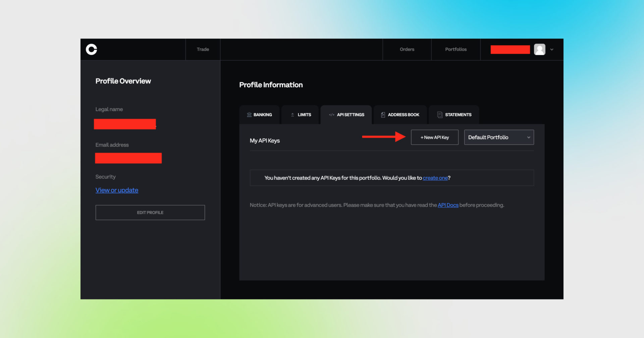Viewport: 644px width, 338px height.
Task: Click the upload icon on the Limits tab
Action: tap(292, 114)
